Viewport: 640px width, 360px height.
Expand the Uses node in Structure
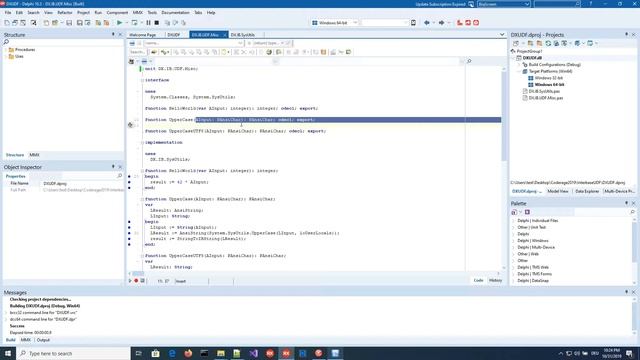pos(6,56)
